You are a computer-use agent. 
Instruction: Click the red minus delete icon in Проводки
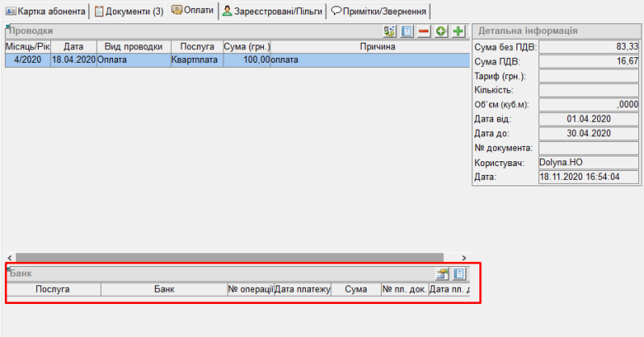(x=424, y=31)
